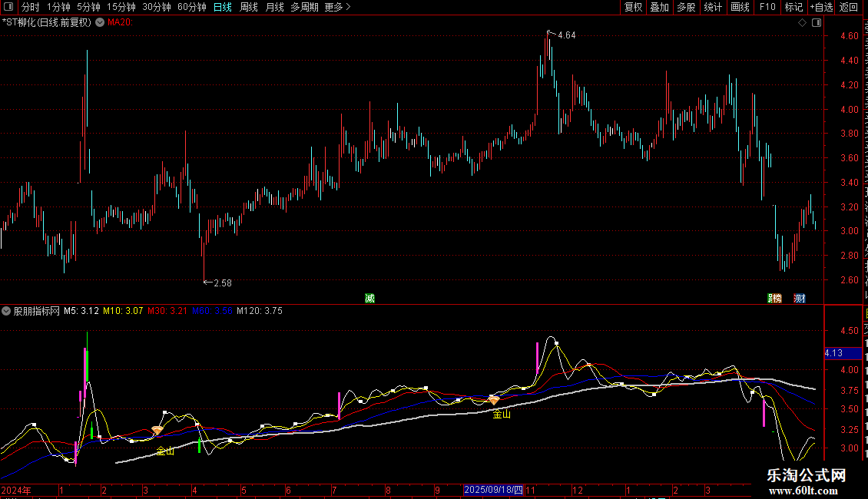Switch to the 周线 weekly chart
Image resolution: width=868 pixels, height=499 pixels.
pyautogui.click(x=249, y=7)
